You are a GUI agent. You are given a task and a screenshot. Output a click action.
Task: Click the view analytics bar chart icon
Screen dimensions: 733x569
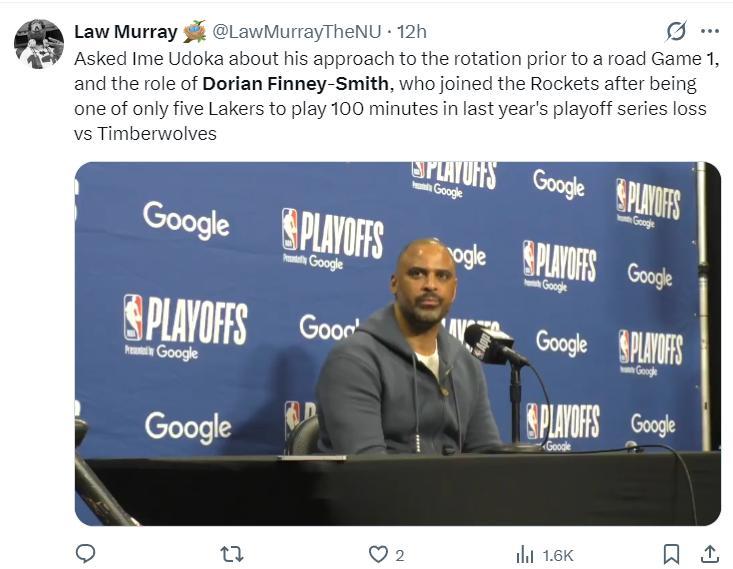(525, 554)
